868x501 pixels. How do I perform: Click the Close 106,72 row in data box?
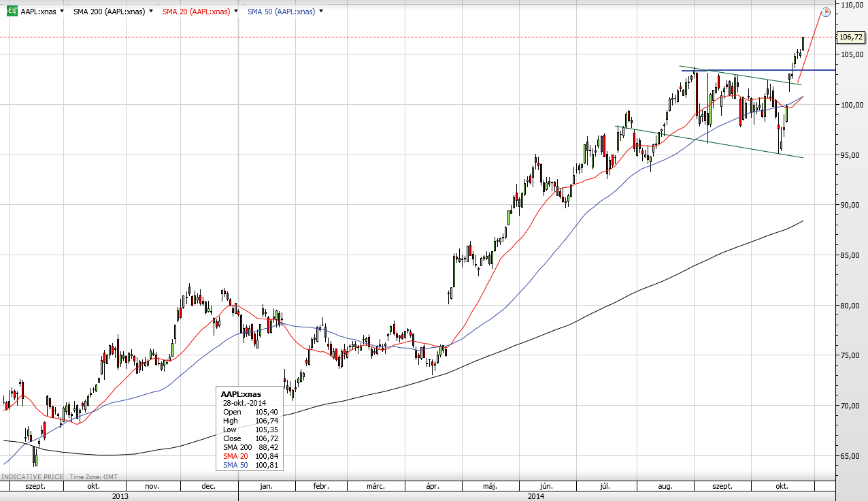point(251,438)
